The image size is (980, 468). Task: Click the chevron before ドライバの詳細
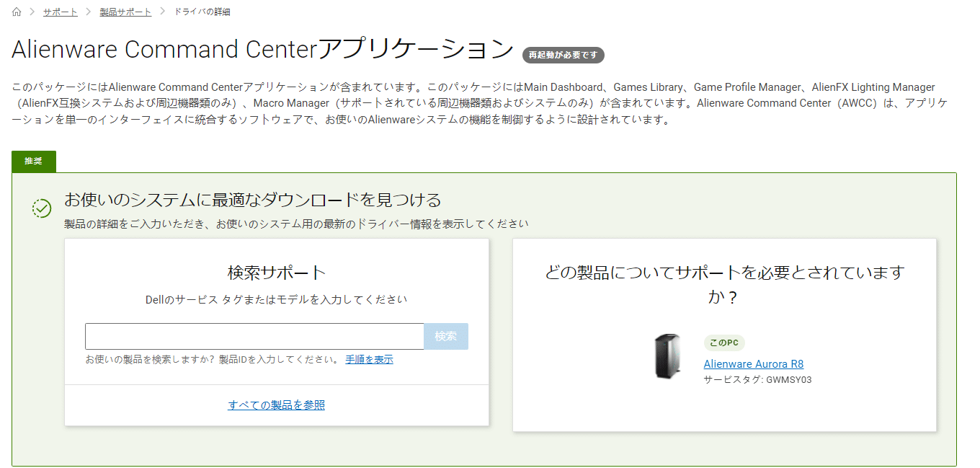[163, 12]
